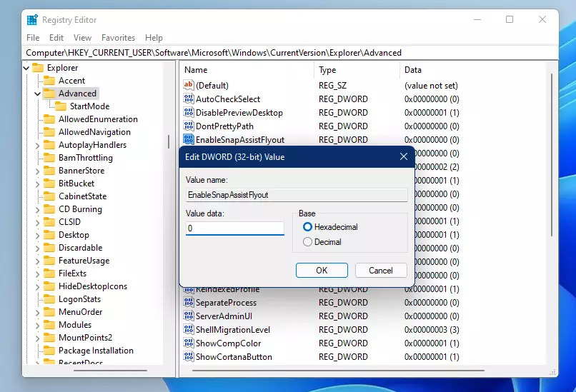Expand the HideDesktopIcons key
The image size is (576, 392).
pos(37,286)
